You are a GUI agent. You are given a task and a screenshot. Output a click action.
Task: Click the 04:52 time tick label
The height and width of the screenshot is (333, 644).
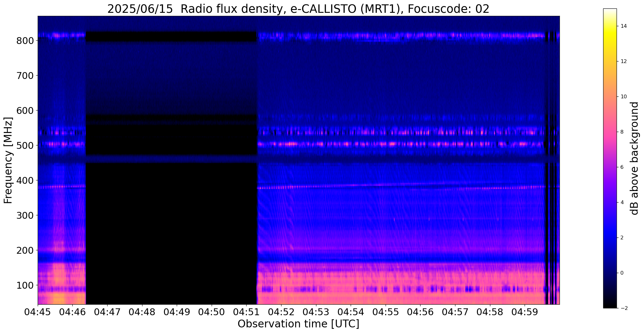click(281, 312)
